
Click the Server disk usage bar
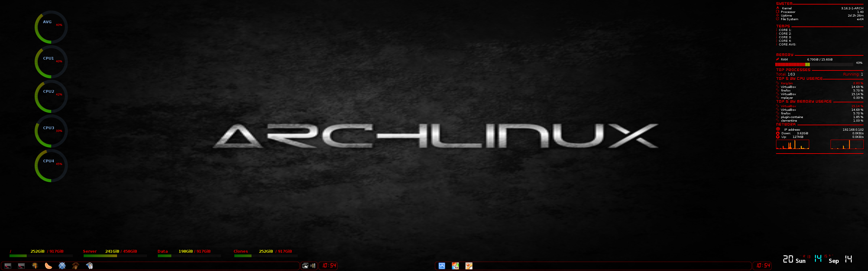pos(115,256)
